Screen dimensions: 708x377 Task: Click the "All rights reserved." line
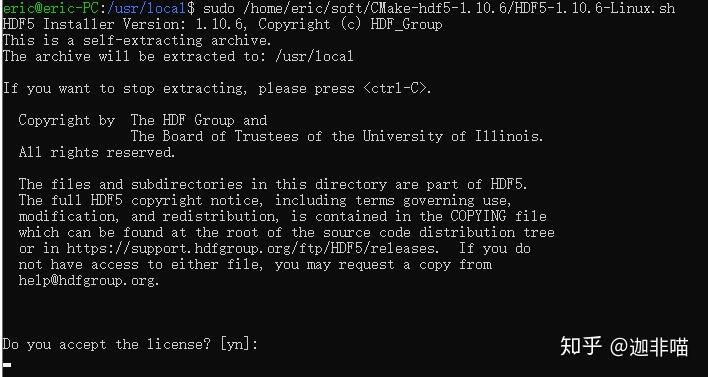click(97, 153)
